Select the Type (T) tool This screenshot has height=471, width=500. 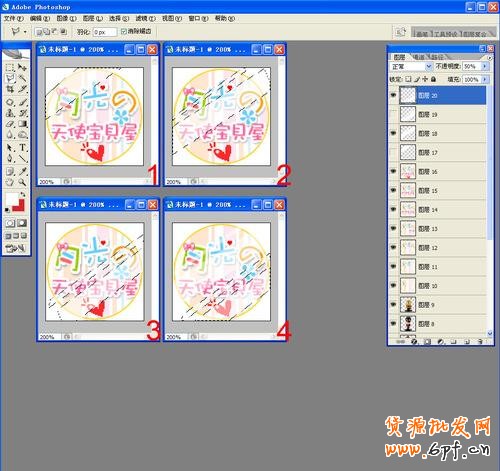tap(22, 147)
